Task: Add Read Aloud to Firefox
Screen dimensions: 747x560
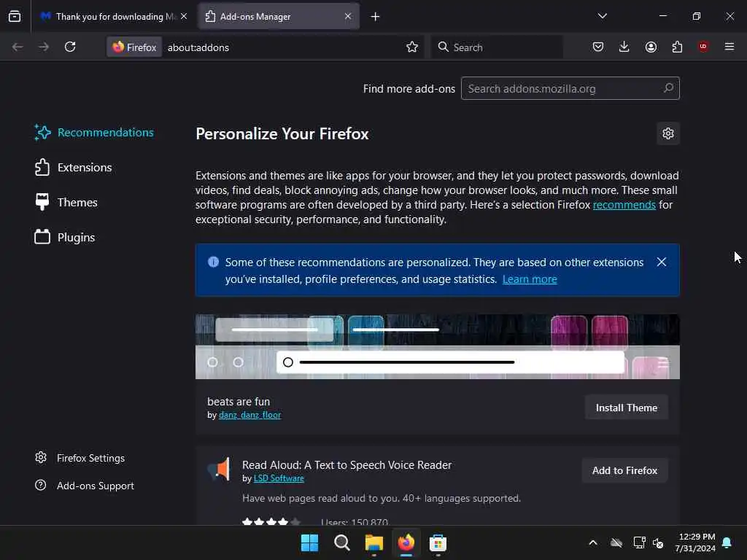Action: [624, 470]
